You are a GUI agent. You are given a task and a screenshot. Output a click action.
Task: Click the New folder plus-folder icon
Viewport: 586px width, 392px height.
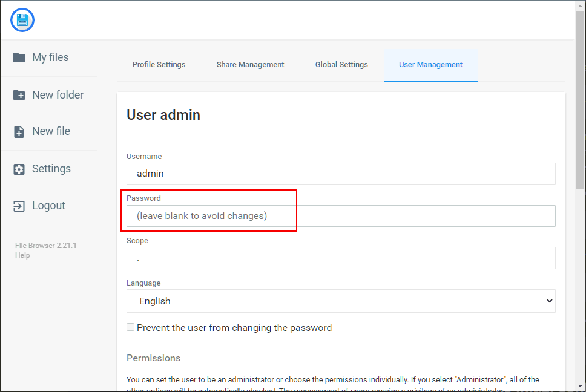[x=19, y=95]
